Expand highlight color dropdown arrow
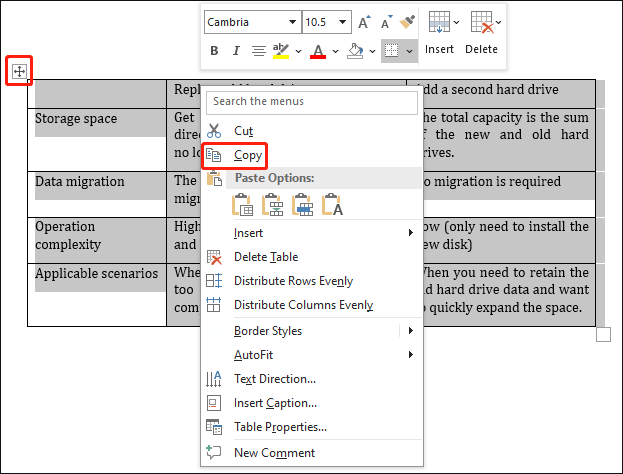Image resolution: width=623 pixels, height=474 pixels. tap(298, 51)
